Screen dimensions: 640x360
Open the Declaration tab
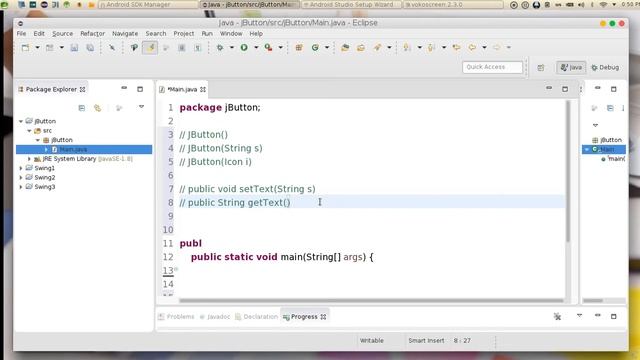coord(256,317)
